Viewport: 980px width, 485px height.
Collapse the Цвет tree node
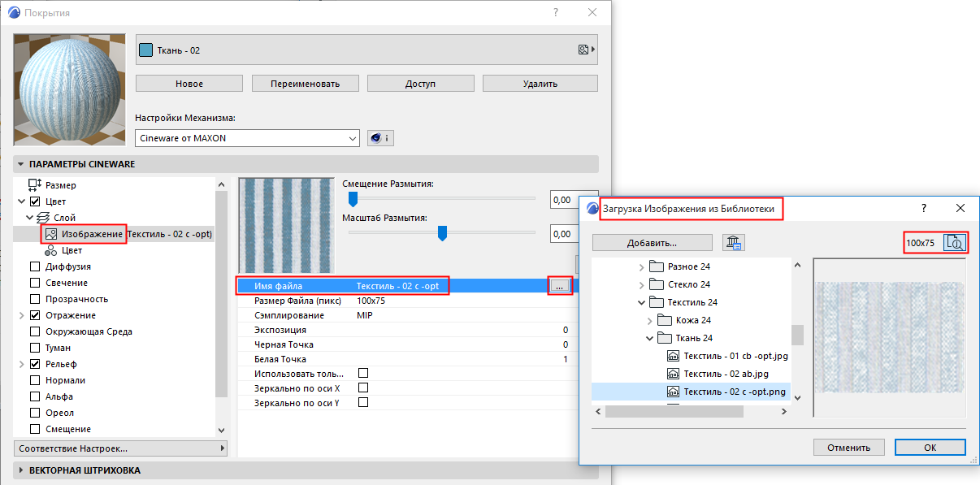pos(21,201)
